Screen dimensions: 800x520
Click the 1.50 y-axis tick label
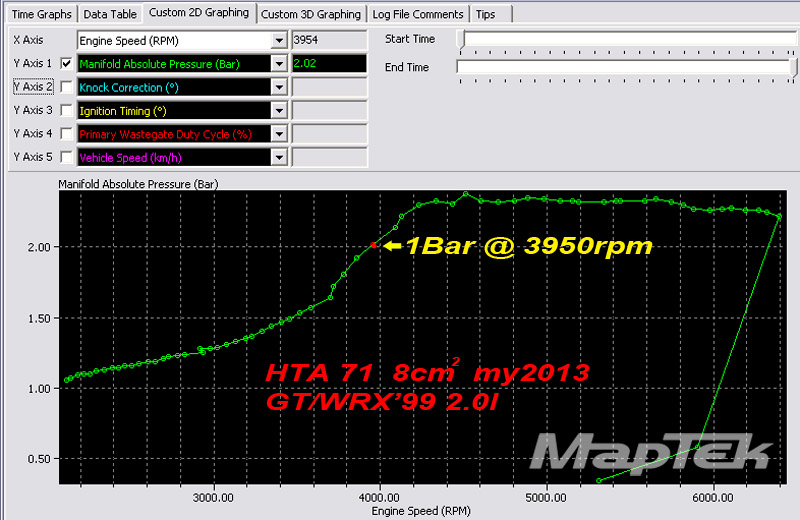39,318
